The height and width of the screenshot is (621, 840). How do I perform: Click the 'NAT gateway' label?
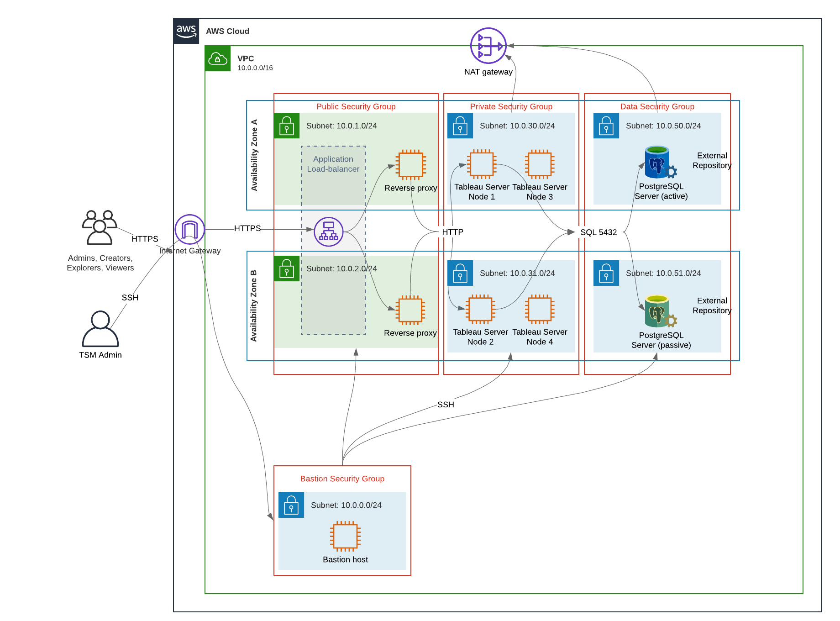[488, 72]
